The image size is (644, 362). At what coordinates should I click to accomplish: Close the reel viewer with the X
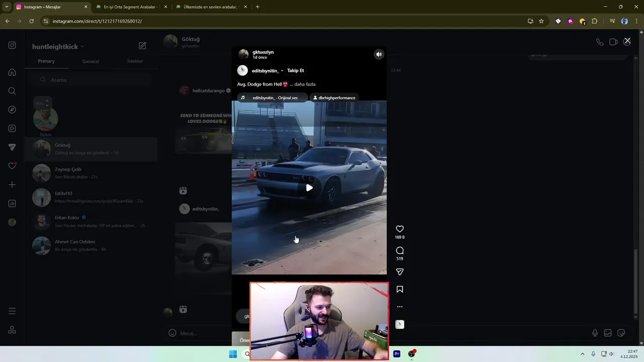[x=627, y=41]
